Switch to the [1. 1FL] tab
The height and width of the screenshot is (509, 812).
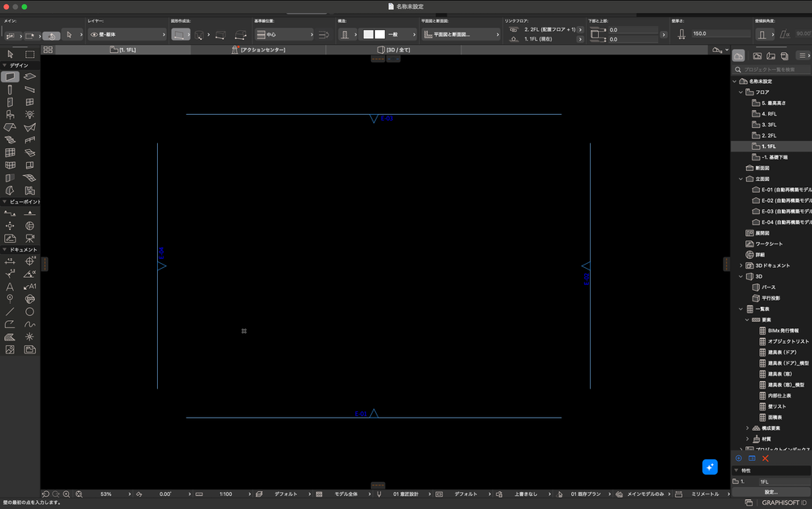tap(123, 50)
